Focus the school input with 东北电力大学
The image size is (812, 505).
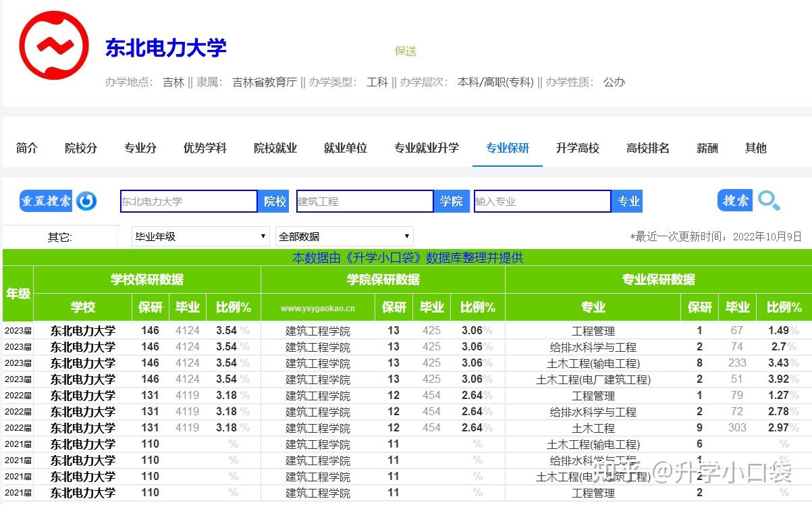[x=189, y=201]
